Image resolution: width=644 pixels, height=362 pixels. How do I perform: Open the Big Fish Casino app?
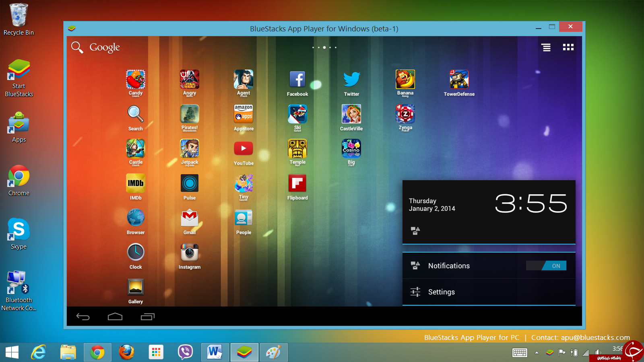coord(351,149)
